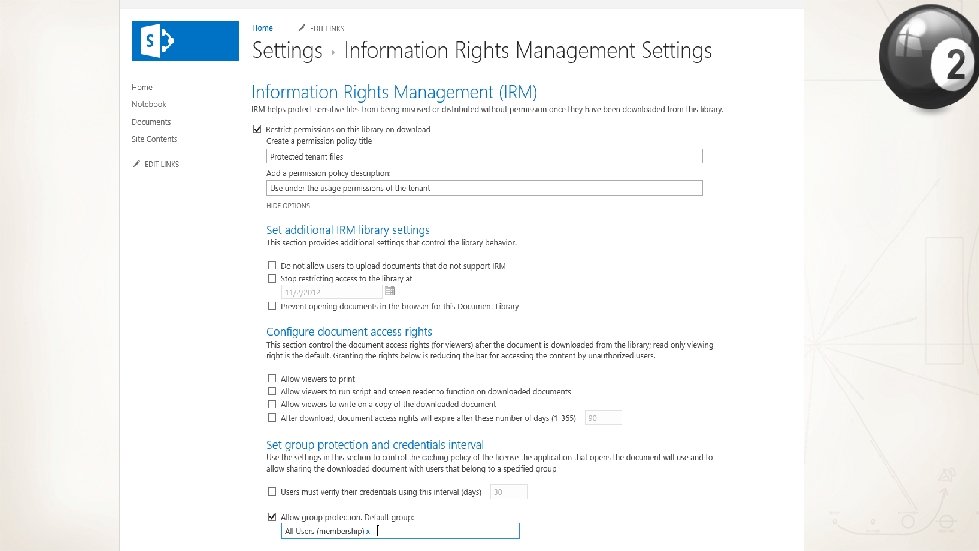Click the Home breadcrumb link at top

262,28
